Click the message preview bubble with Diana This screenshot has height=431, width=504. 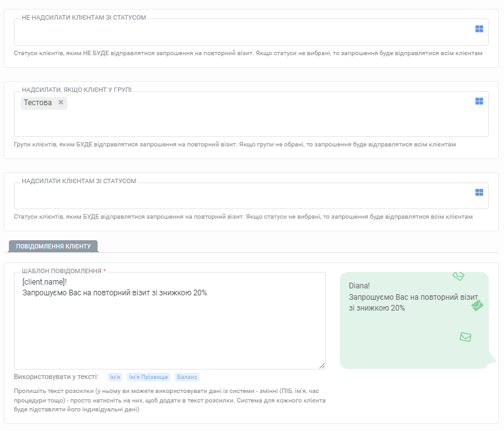tap(414, 320)
